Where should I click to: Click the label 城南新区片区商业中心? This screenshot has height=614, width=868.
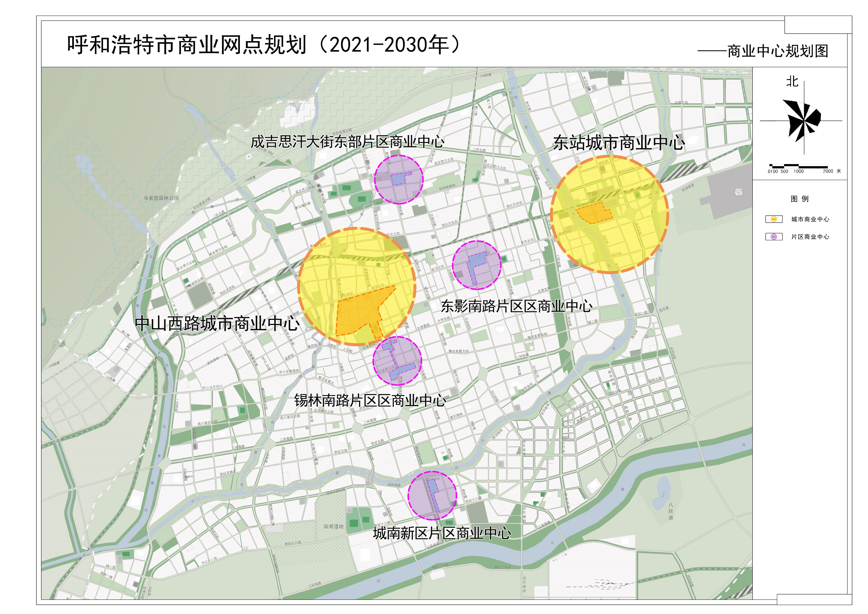coord(442,533)
